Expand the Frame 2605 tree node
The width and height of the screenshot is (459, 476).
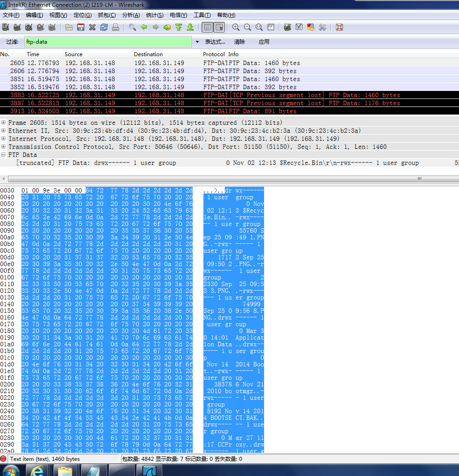coord(3,122)
